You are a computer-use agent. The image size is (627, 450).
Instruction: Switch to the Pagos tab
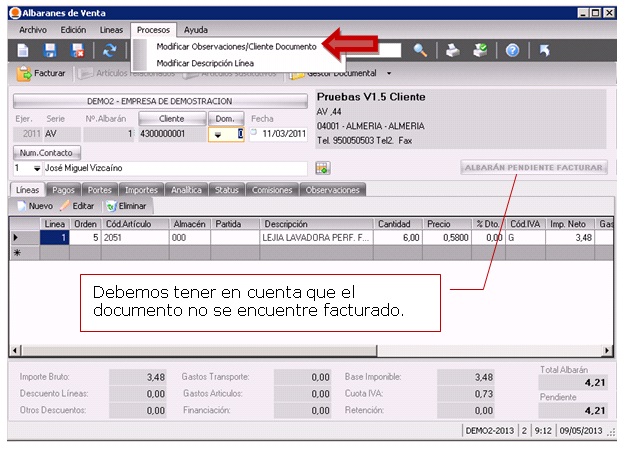63,189
